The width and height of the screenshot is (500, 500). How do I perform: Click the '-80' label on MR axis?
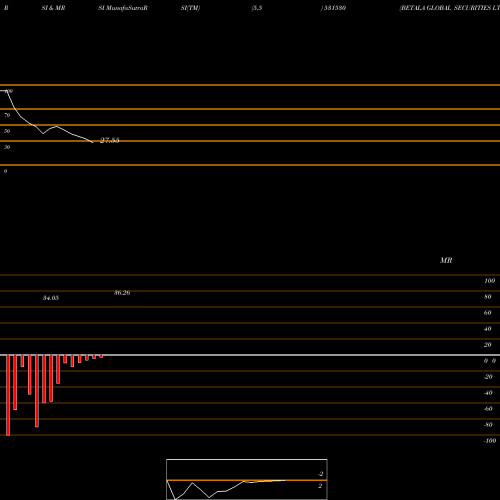[488, 425]
